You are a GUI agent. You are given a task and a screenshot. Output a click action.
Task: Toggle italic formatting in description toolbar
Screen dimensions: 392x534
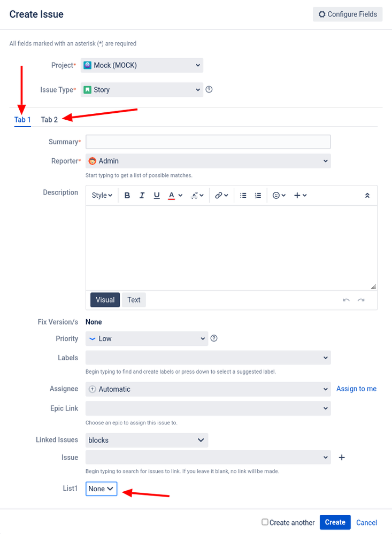point(142,196)
